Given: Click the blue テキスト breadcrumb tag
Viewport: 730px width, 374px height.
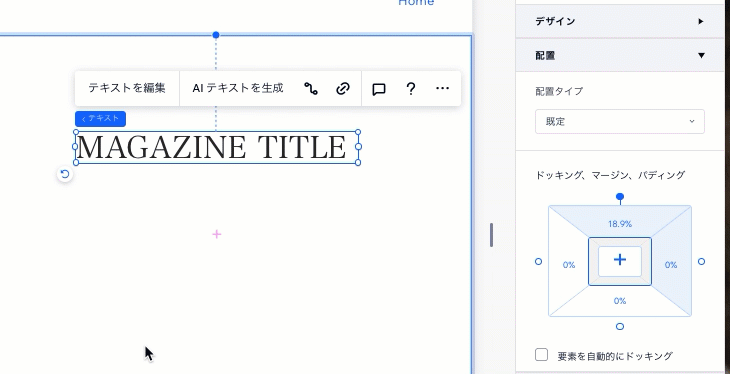Looking at the screenshot, I should [x=100, y=118].
